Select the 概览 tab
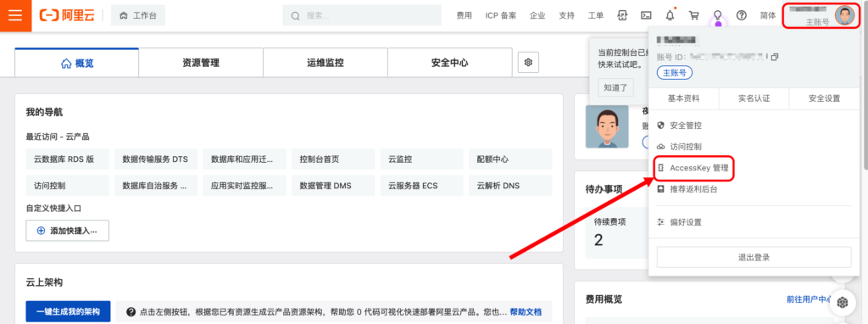Screen dimensions: 868x324 pos(77,63)
